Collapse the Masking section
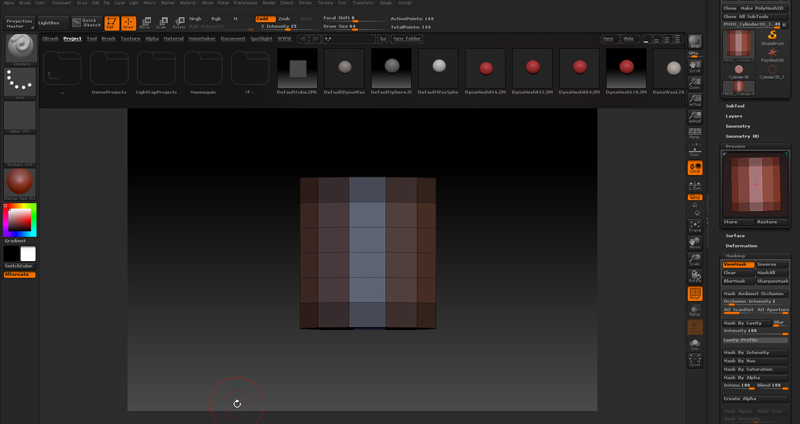The image size is (800, 424). [735, 256]
